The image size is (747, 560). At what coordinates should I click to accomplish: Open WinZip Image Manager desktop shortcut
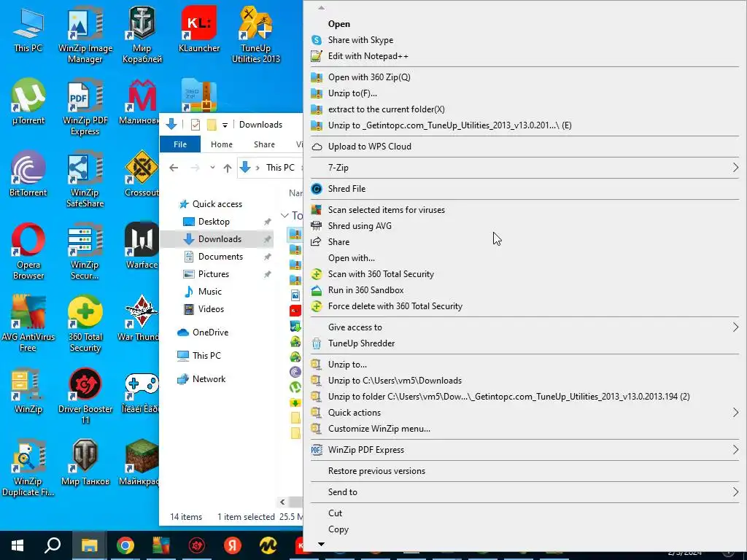85,34
